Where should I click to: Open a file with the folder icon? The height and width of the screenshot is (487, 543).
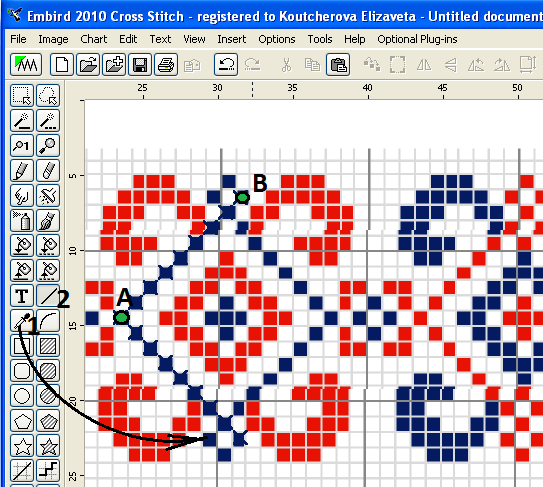[x=88, y=64]
